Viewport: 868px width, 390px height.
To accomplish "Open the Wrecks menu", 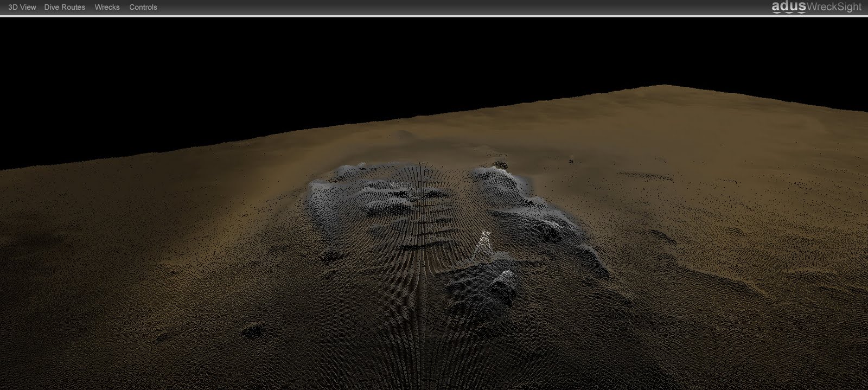I will tap(107, 7).
